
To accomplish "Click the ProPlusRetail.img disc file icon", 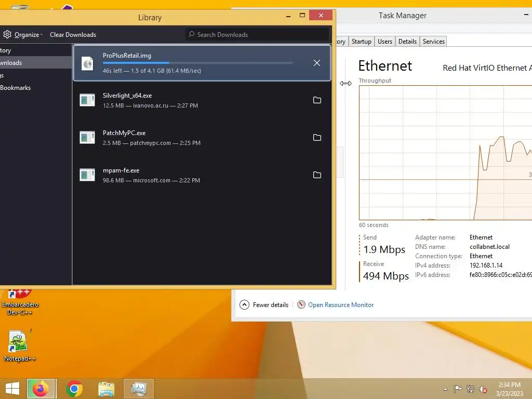I will coord(87,63).
